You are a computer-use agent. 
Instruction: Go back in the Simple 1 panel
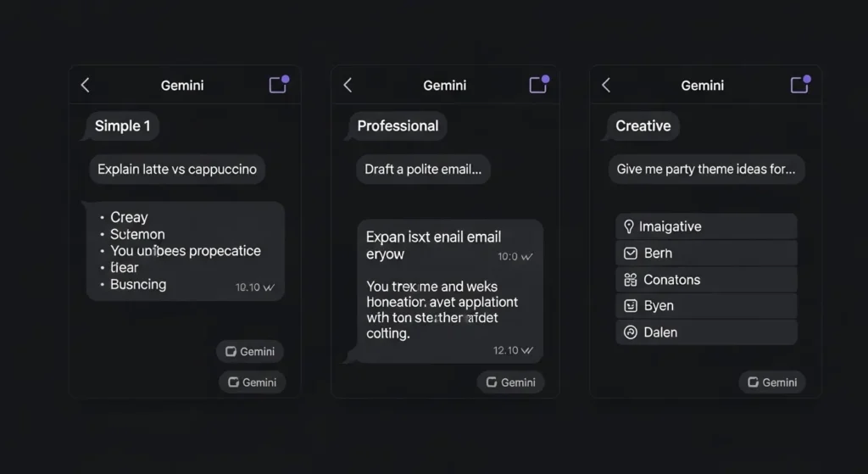86,86
